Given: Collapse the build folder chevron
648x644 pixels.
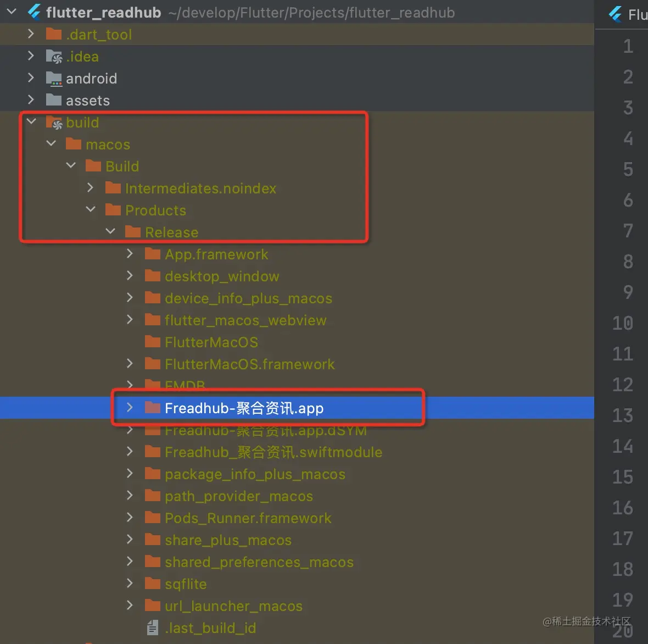Looking at the screenshot, I should [x=31, y=121].
